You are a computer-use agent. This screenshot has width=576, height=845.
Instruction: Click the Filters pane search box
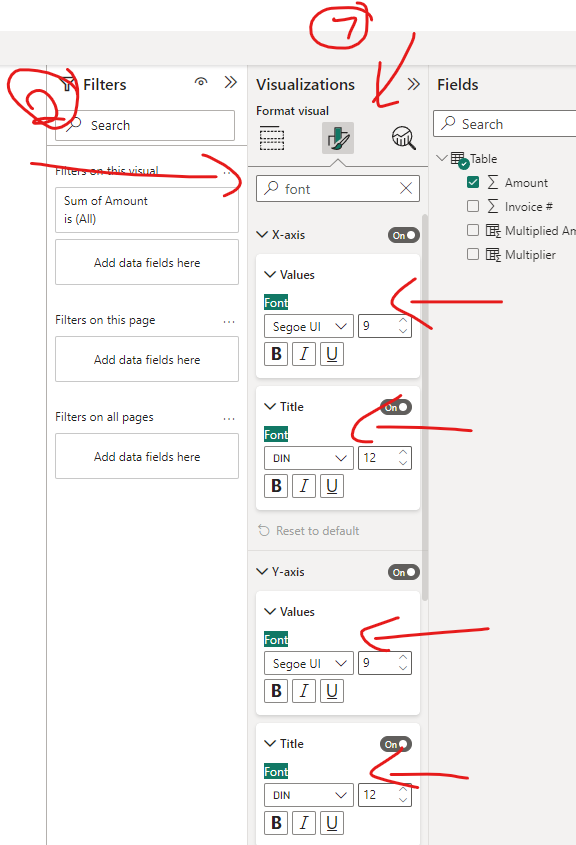coord(145,125)
